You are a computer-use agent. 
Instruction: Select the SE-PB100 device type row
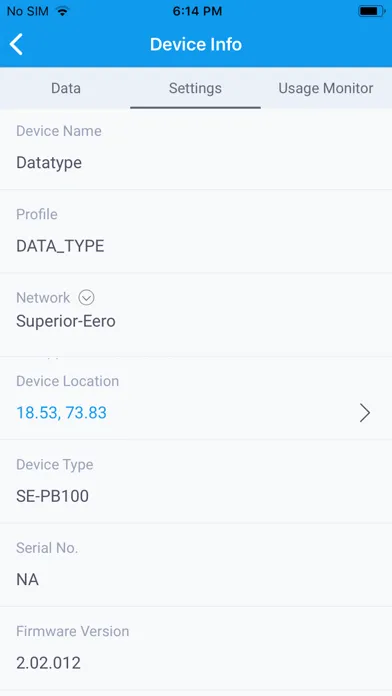click(x=196, y=482)
